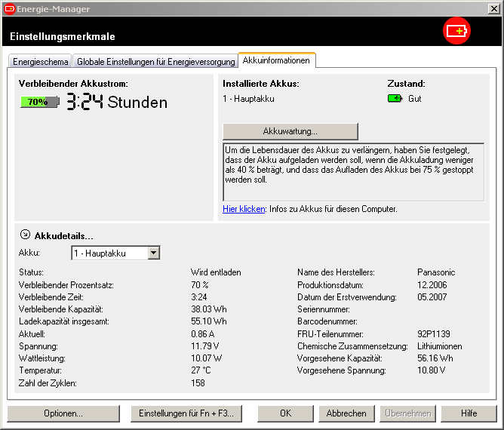This screenshot has width=504, height=430.
Task: Click the '55.10 Wh' total charge capacity value
Action: pyautogui.click(x=209, y=321)
